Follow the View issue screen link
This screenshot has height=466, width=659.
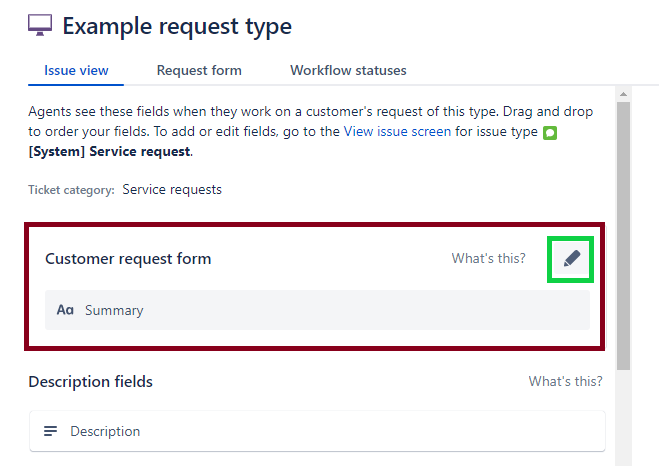point(397,131)
